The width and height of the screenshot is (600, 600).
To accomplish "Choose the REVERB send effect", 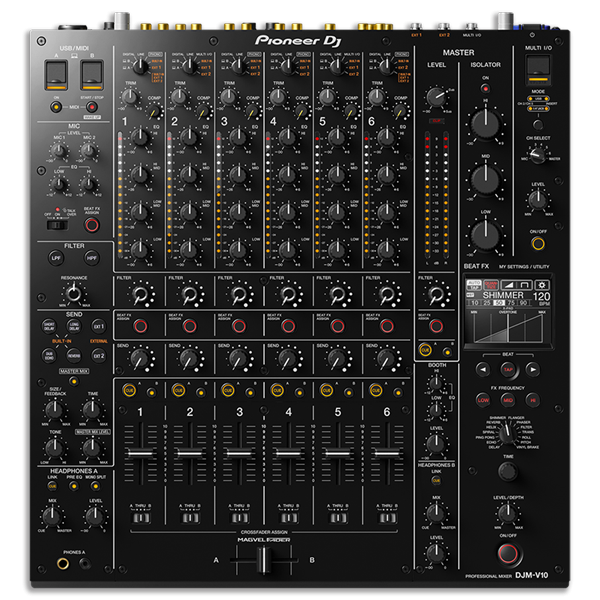I will [x=74, y=355].
